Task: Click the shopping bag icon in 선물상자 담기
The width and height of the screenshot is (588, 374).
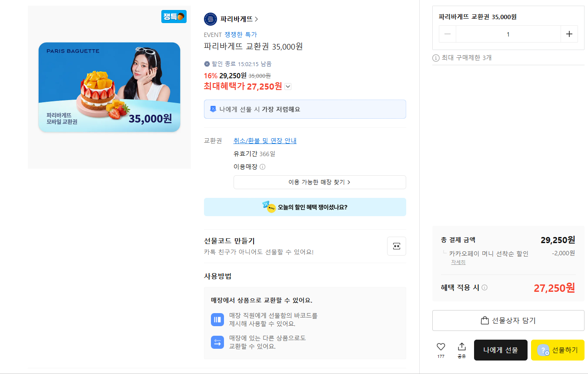Action: pos(485,321)
